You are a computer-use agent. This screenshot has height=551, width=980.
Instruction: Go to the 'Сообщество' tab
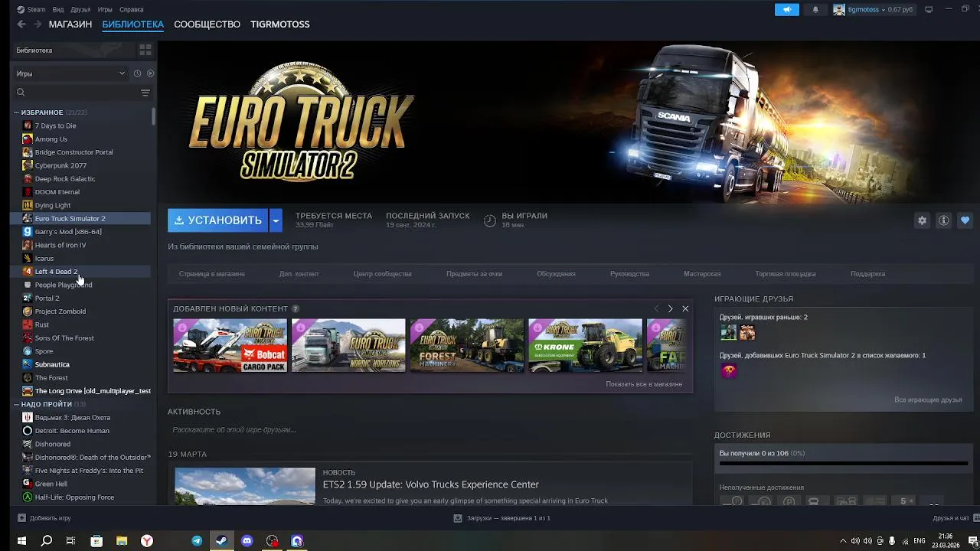(x=207, y=24)
